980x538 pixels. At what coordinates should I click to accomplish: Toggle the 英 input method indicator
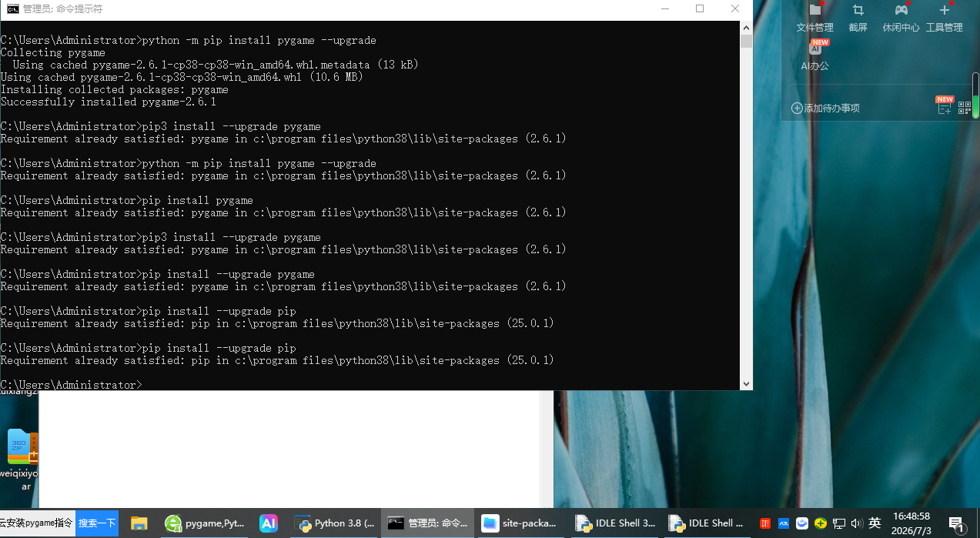point(875,523)
